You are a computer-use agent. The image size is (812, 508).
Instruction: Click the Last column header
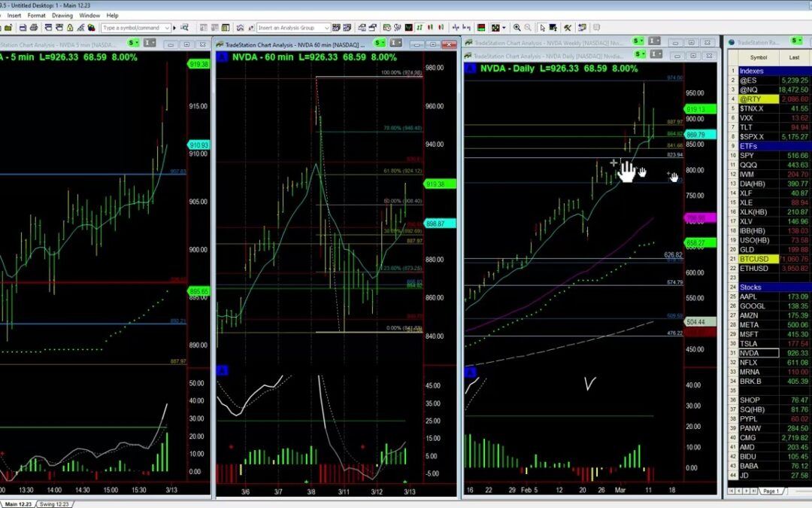coord(795,57)
